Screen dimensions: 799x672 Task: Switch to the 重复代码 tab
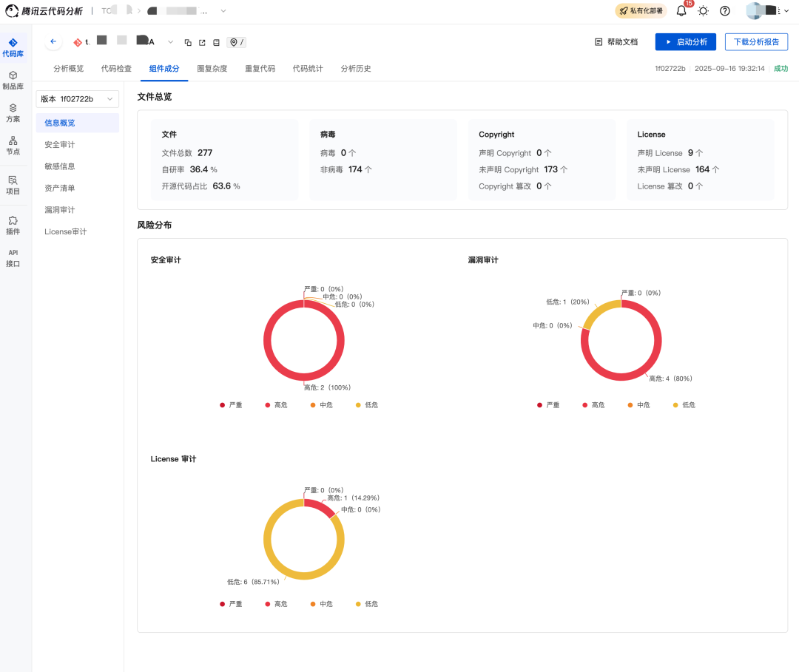click(260, 68)
